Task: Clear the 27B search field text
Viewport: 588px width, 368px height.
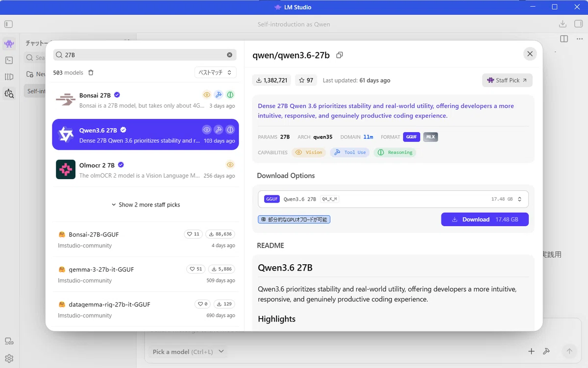Action: tap(229, 55)
